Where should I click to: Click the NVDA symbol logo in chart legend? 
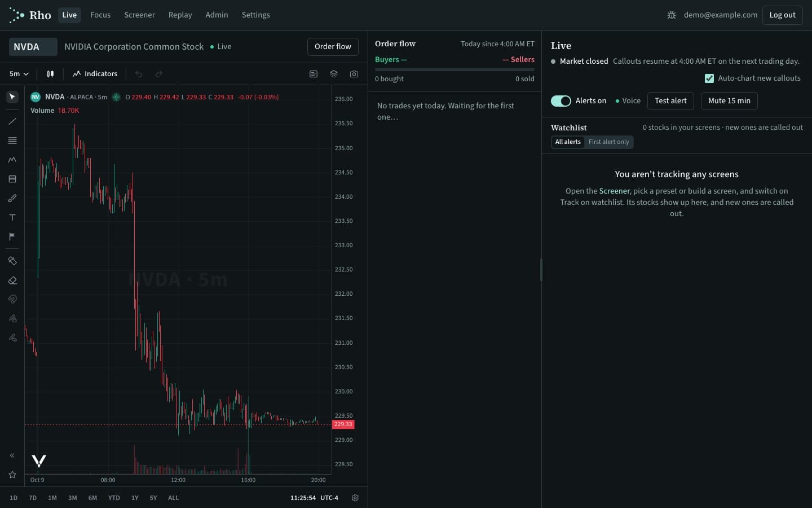36,97
